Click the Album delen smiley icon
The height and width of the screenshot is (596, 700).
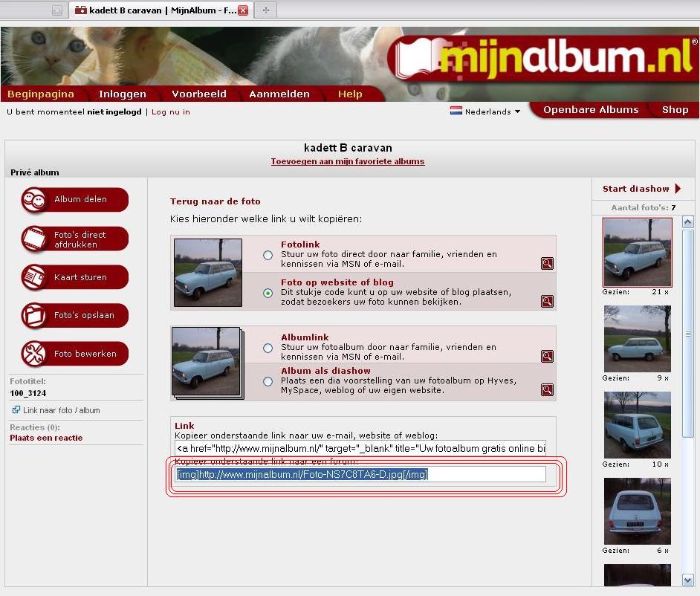35,200
